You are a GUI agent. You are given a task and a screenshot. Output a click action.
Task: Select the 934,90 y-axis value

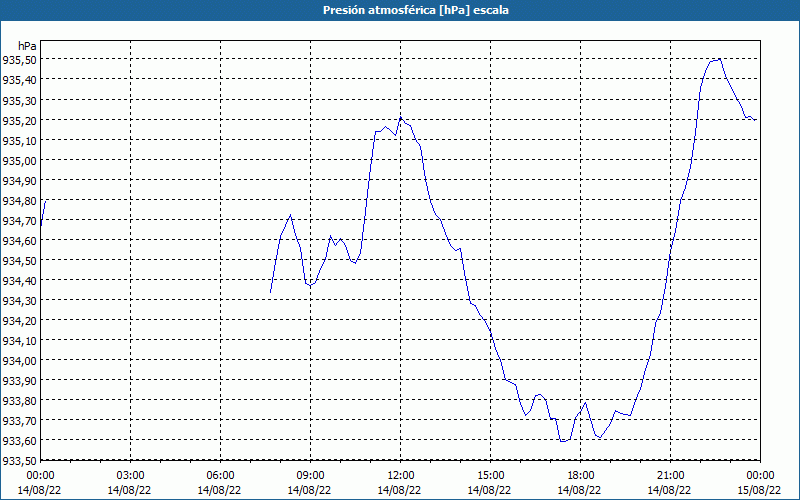(19, 181)
